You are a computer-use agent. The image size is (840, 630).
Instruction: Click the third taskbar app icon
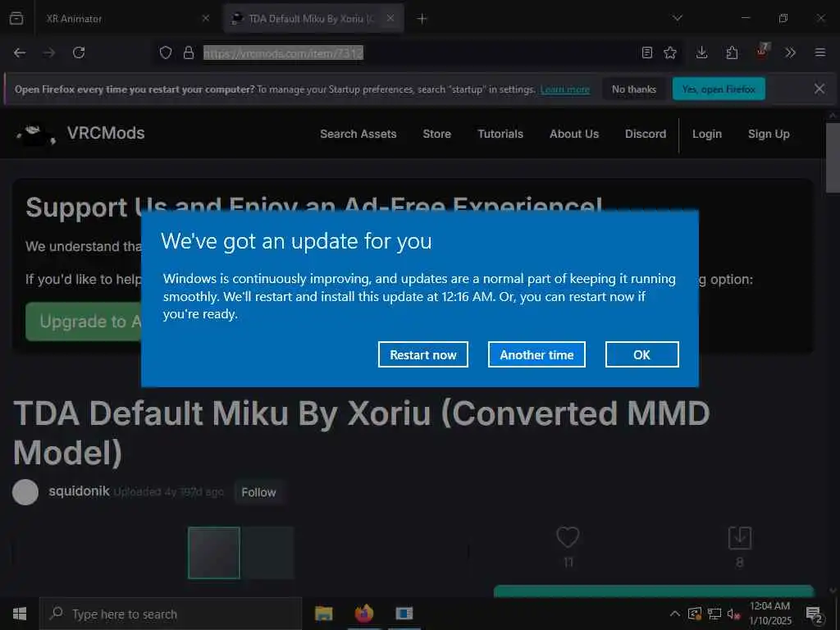click(404, 614)
